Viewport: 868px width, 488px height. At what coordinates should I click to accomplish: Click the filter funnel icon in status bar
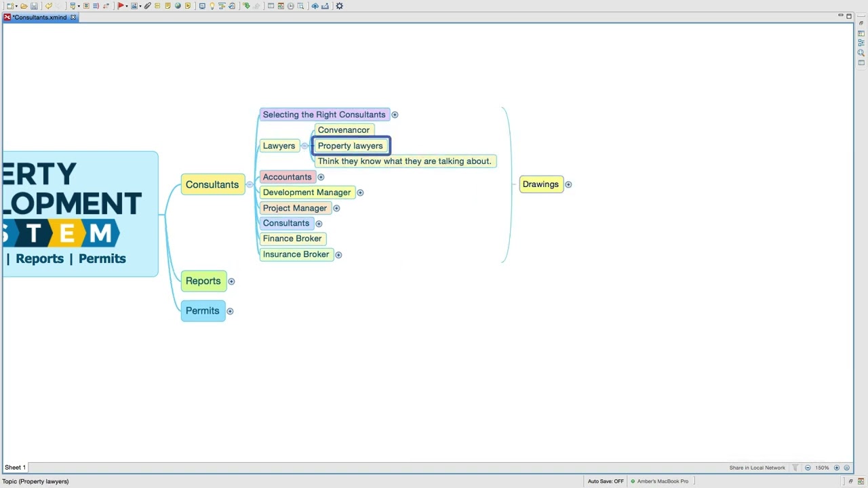[795, 468]
